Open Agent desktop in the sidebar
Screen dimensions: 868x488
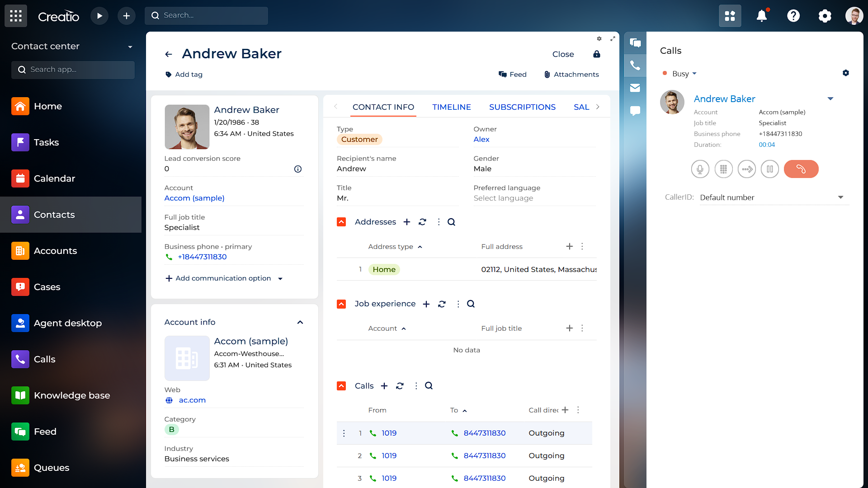coord(71,323)
